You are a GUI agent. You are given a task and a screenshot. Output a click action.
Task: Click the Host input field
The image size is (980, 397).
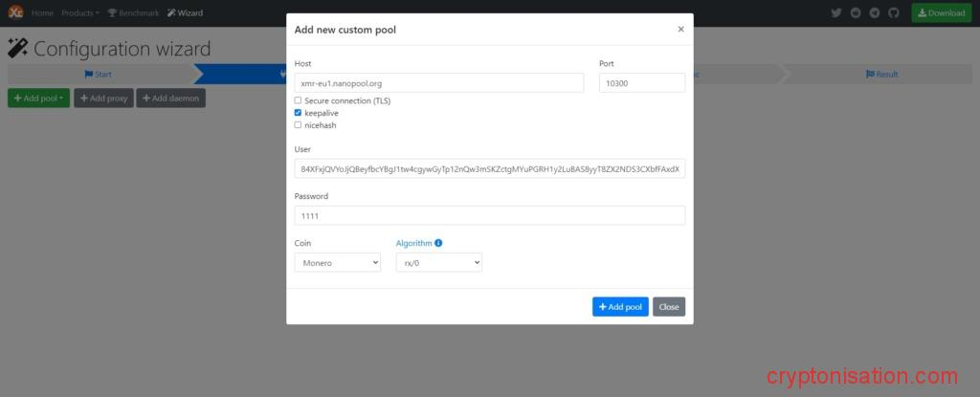tap(438, 83)
